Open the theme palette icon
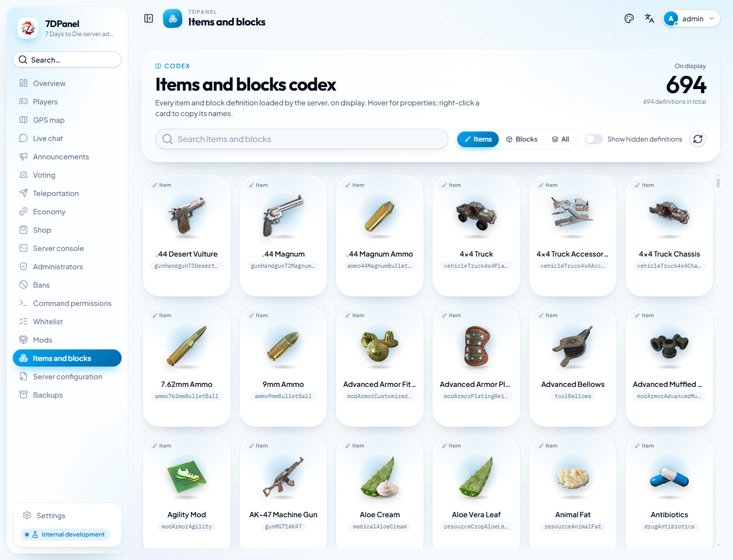 (629, 18)
